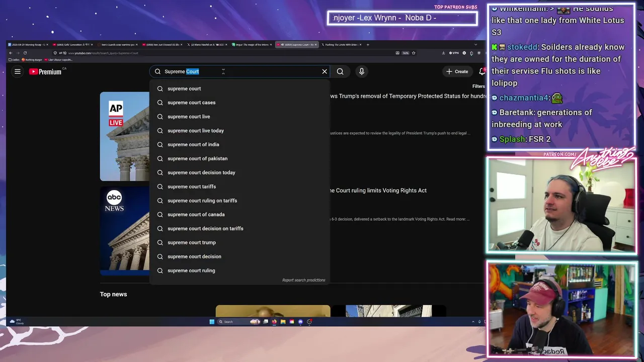This screenshot has height=362, width=644.
Task: Open Firefox from the taskbar
Action: [x=274, y=322]
